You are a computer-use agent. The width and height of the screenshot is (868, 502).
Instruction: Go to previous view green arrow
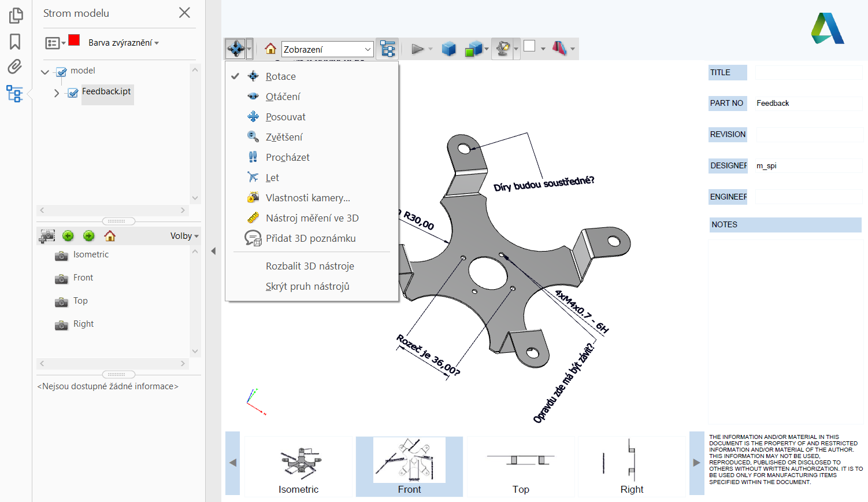pos(68,236)
